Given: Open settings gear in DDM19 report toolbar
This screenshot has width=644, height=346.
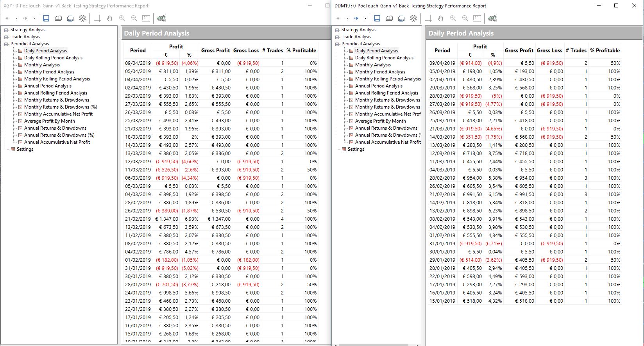Looking at the screenshot, I should click(x=413, y=18).
